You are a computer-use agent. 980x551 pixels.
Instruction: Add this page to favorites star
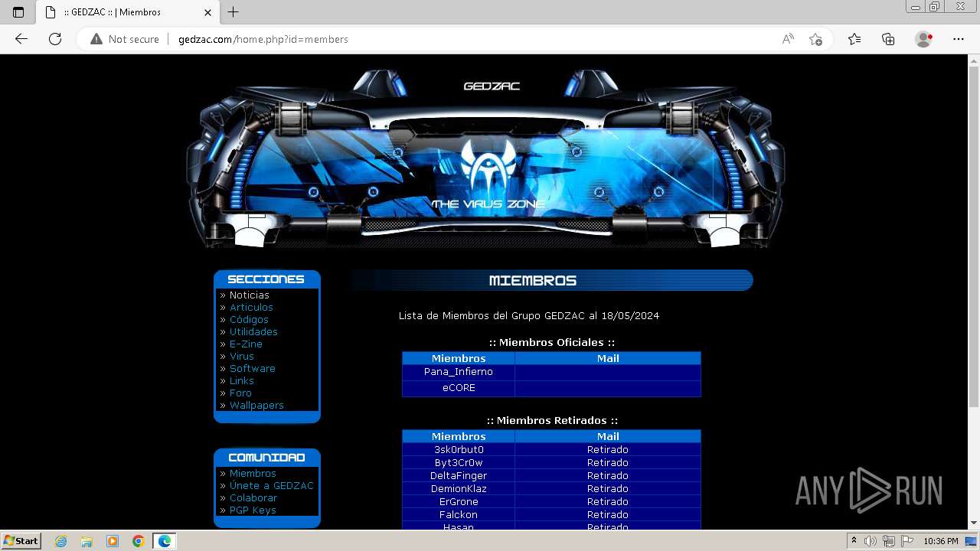815,39
